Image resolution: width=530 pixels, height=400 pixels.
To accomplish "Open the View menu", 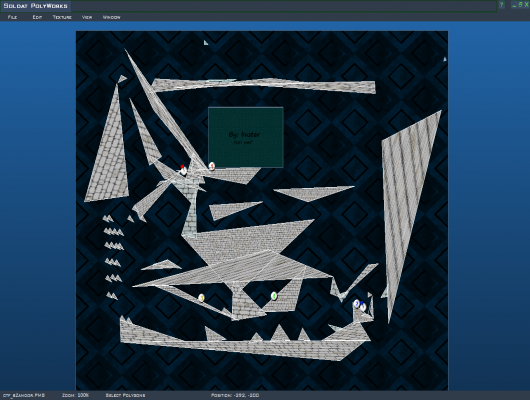I will (87, 17).
